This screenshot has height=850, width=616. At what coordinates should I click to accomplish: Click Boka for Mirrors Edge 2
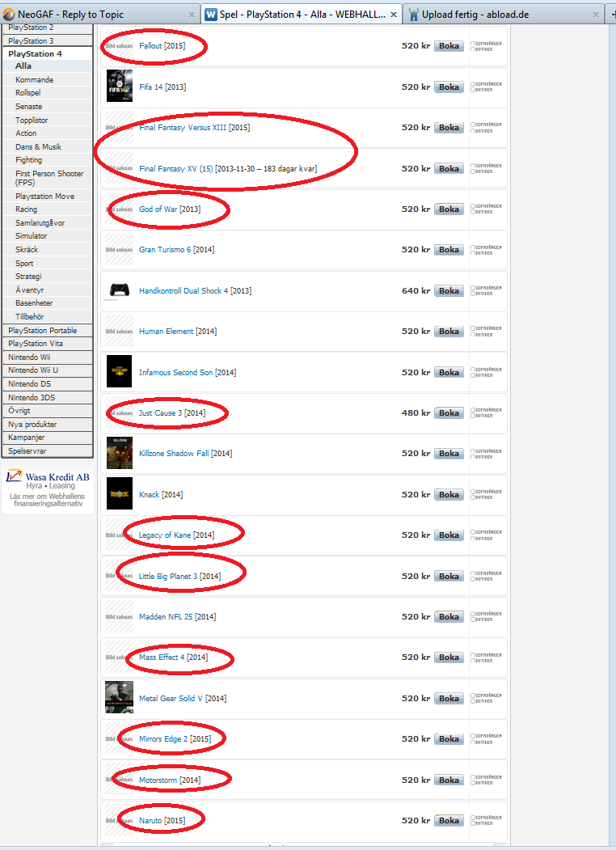point(449,739)
